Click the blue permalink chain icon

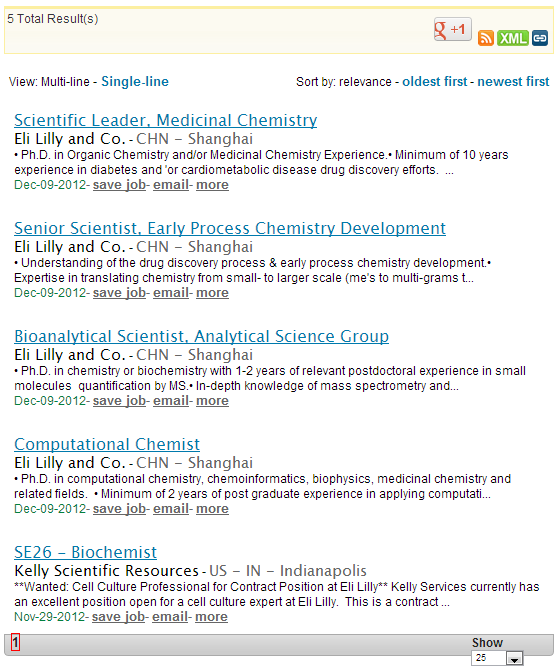[x=540, y=38]
